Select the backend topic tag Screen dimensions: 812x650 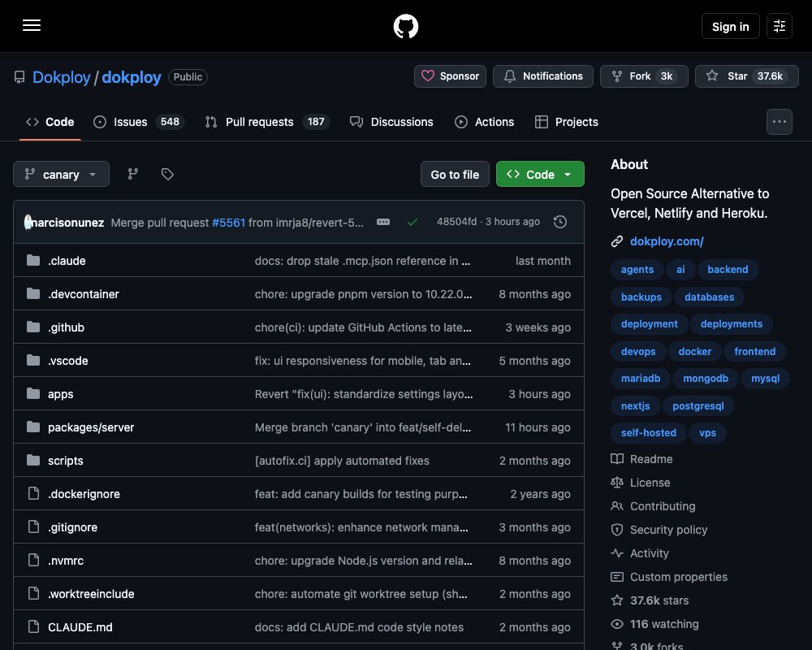click(x=728, y=270)
